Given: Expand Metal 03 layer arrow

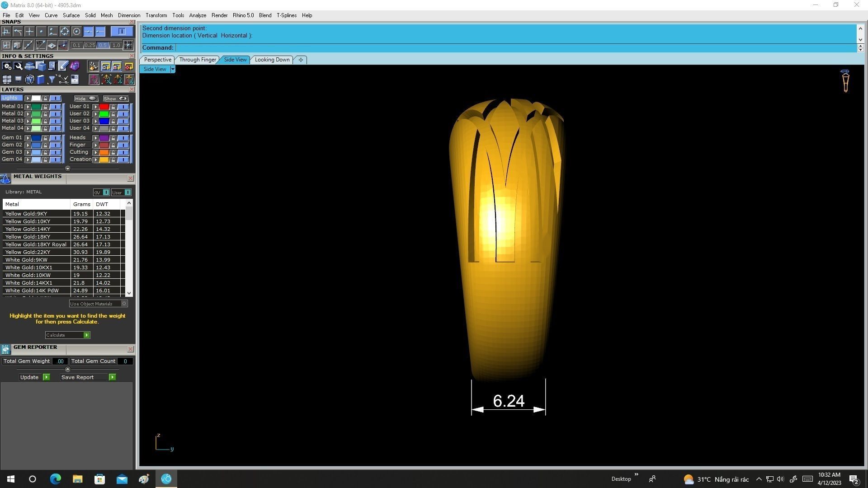Looking at the screenshot, I should tap(28, 121).
